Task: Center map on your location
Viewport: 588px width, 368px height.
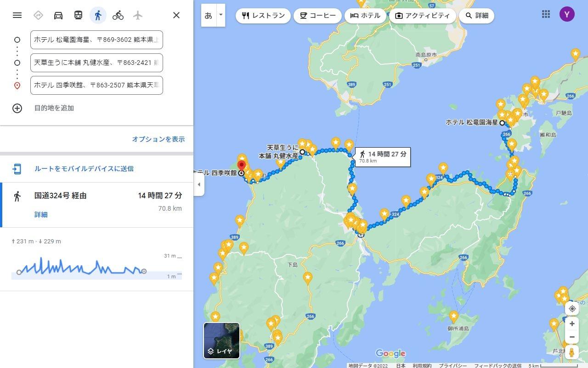Action: 572,309
